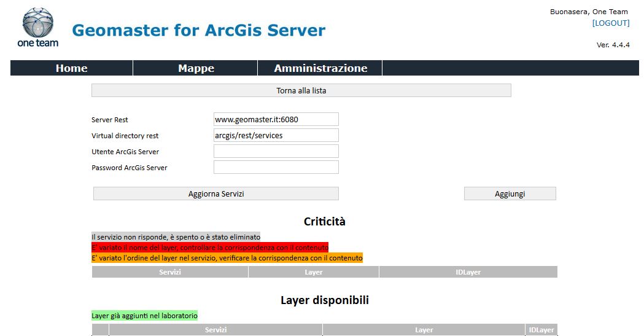Click the Utente ArcGis Server label
644x336 pixels.
[125, 152]
